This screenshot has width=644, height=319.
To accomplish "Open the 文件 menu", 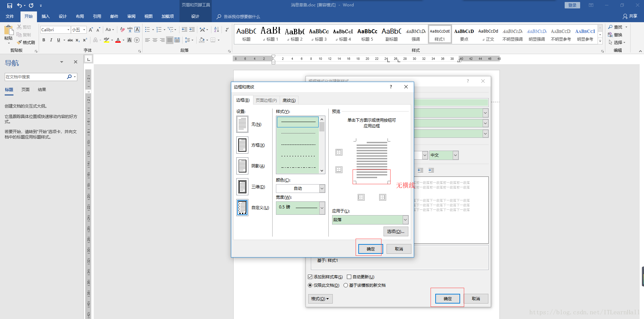I will (10, 16).
